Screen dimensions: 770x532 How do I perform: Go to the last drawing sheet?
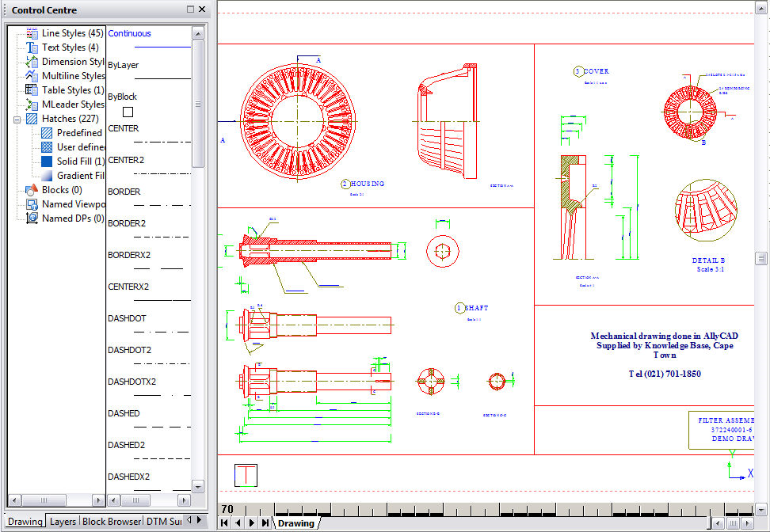(265, 522)
